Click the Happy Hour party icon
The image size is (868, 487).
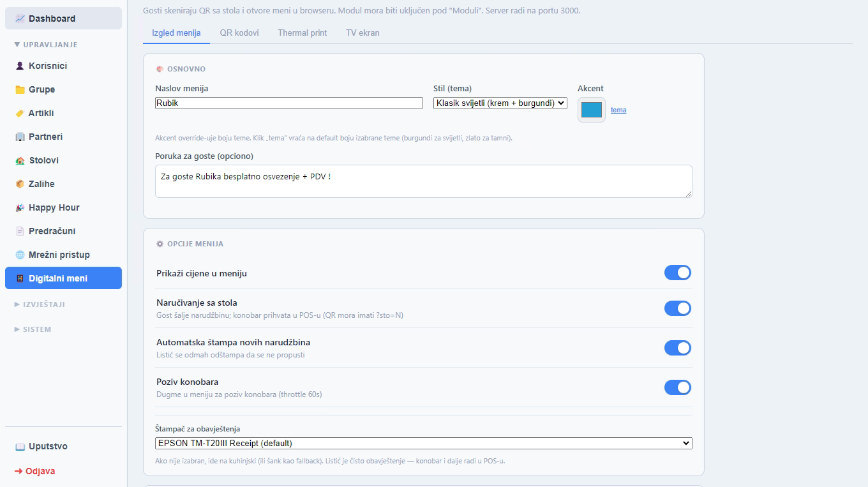20,207
